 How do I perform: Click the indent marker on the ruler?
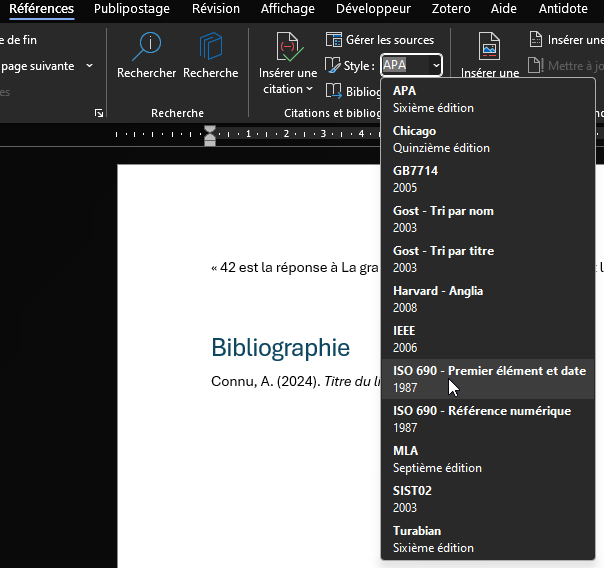point(210,135)
